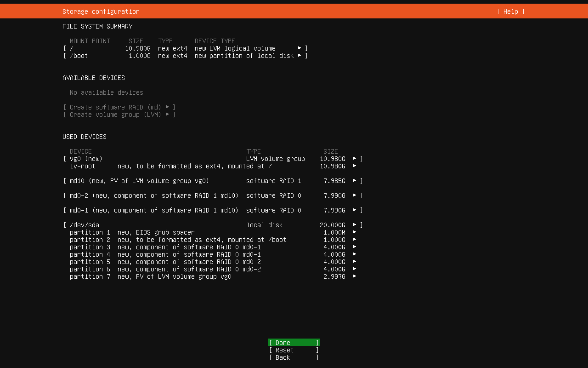Select partition 7 LVM PV arrow
This screenshot has width=588, height=368.
click(x=355, y=276)
